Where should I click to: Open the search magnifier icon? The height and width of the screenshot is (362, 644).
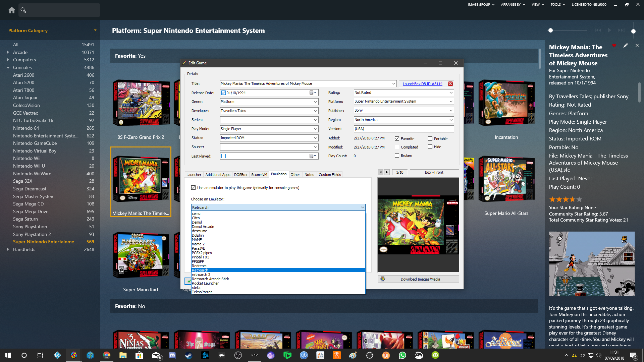pos(23,10)
